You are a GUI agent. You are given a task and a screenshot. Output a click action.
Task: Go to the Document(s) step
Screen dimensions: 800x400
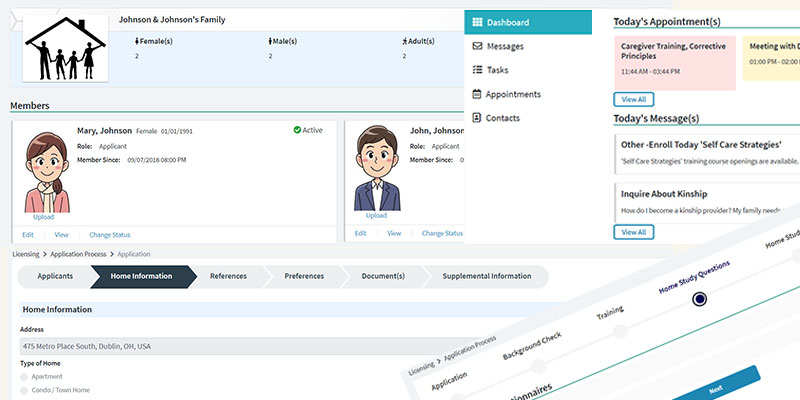tap(383, 277)
